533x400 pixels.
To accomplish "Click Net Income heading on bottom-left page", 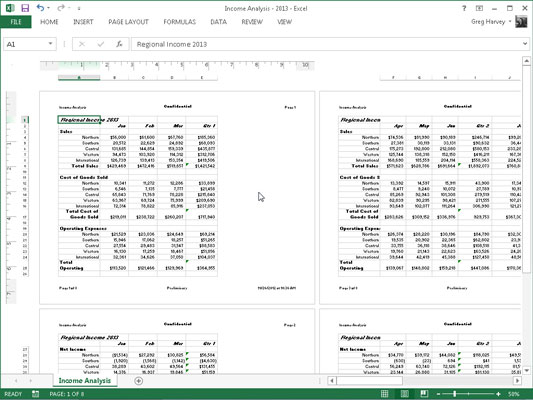I will pos(73,349).
